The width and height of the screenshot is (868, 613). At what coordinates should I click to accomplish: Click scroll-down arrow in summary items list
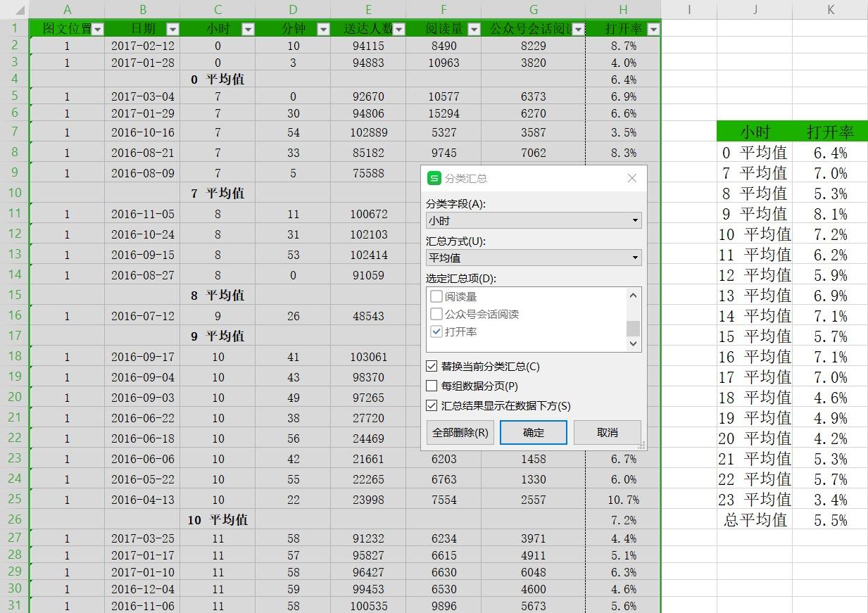[633, 343]
